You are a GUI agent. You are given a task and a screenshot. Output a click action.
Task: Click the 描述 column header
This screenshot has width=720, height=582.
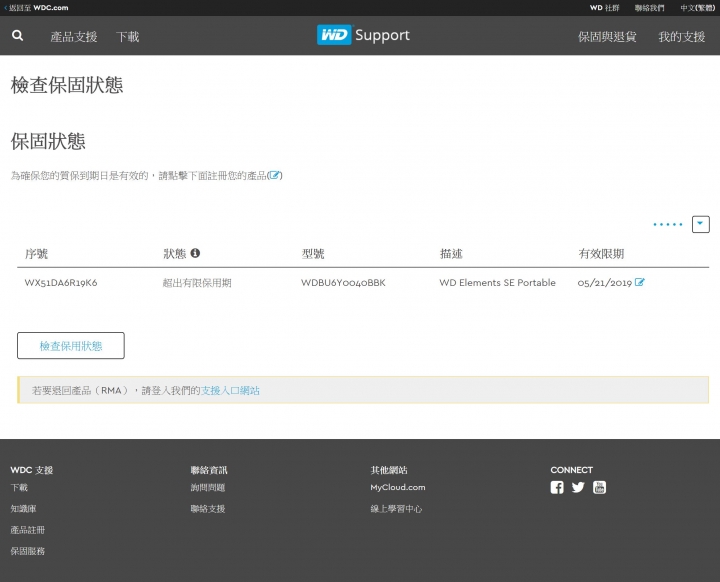451,254
